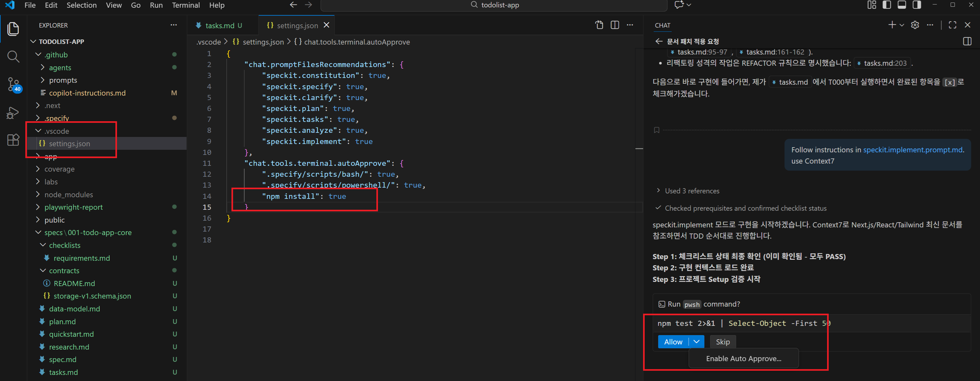
Task: Open the Extensions view
Action: (13, 140)
